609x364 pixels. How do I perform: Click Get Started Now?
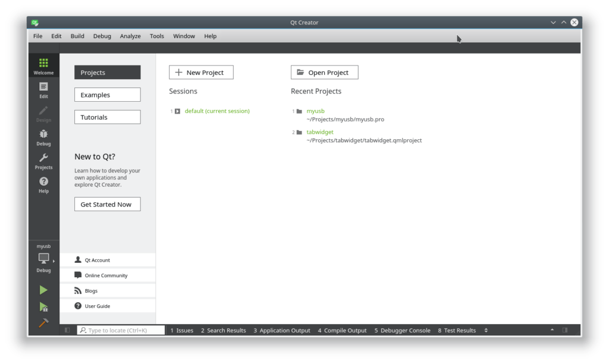[108, 204]
